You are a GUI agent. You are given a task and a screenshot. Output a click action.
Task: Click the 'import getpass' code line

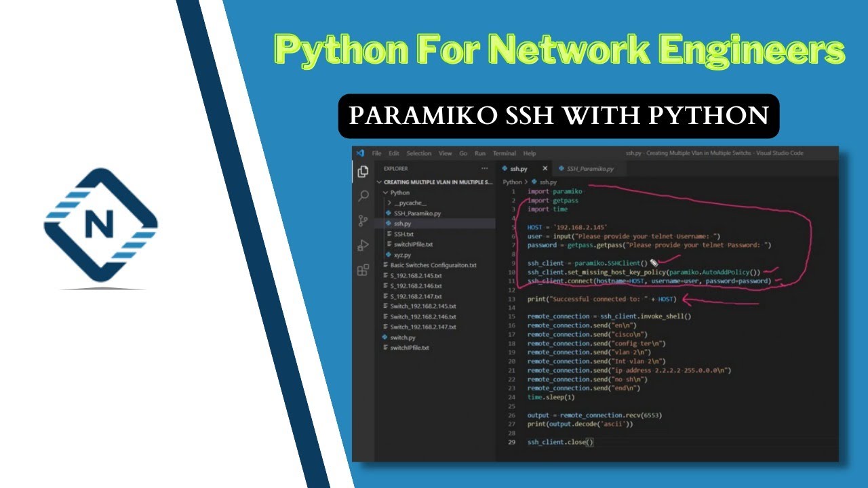tap(552, 201)
